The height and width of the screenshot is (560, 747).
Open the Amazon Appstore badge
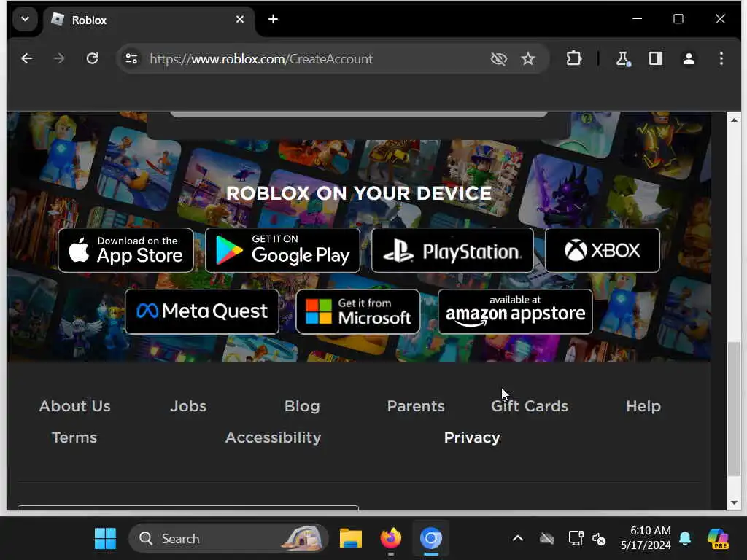[x=515, y=311]
